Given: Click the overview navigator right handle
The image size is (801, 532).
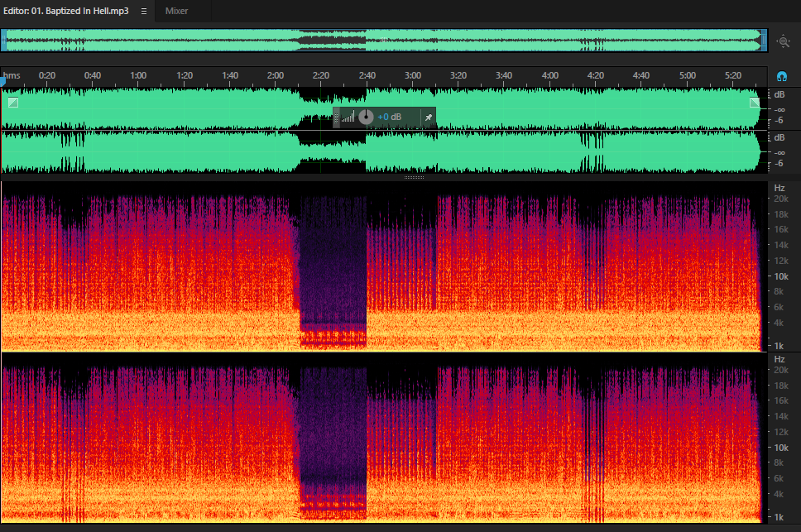Looking at the screenshot, I should pos(765,41).
